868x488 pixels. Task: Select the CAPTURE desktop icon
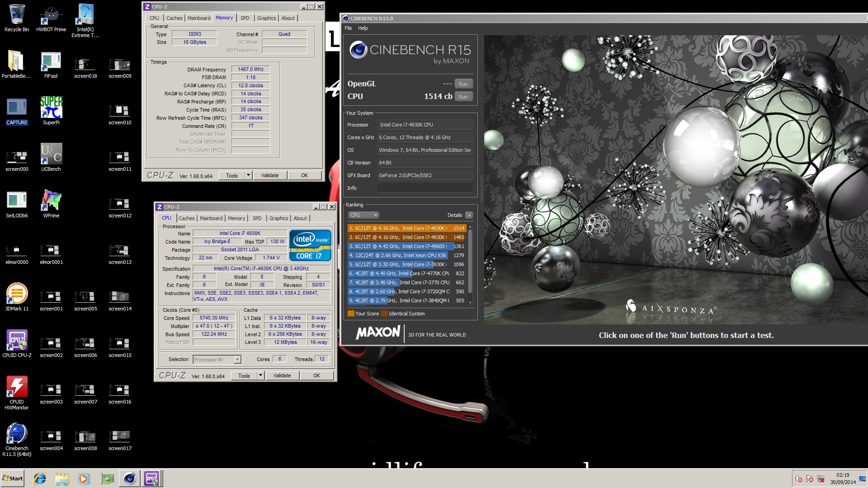point(17,111)
